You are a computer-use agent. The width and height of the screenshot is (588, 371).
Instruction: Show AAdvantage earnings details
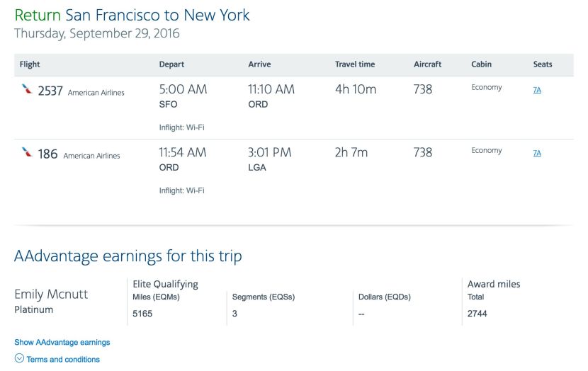62,342
